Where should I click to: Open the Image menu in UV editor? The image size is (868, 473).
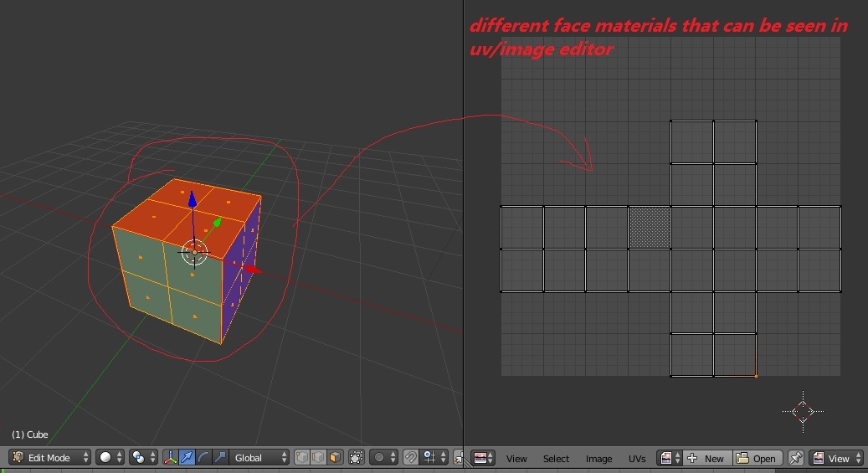(598, 459)
